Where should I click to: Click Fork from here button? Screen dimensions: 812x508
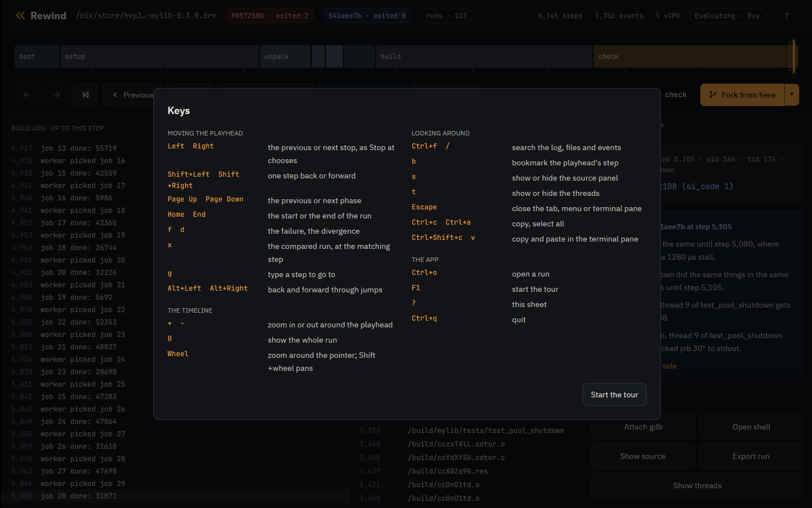(x=743, y=95)
